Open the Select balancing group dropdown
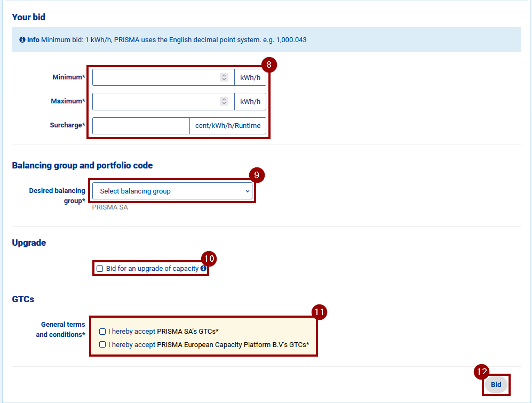Screen dimensions: 532x403 (172, 191)
